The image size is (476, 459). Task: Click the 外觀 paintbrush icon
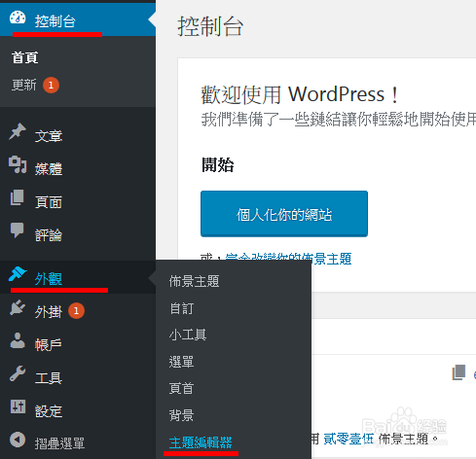coord(18,274)
